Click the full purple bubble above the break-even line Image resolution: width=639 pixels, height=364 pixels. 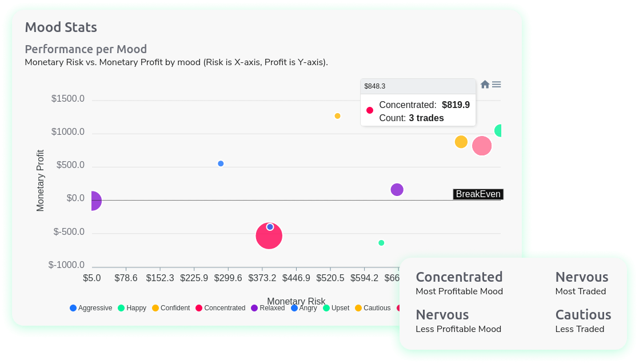click(397, 190)
